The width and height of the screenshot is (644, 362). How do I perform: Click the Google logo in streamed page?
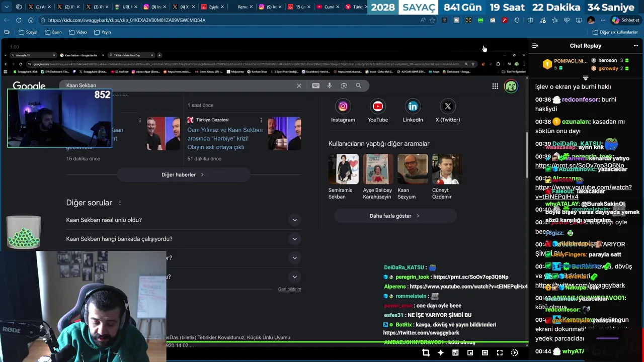29,86
